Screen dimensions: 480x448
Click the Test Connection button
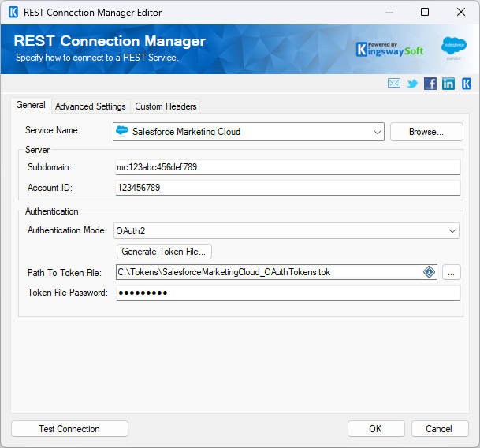point(69,429)
